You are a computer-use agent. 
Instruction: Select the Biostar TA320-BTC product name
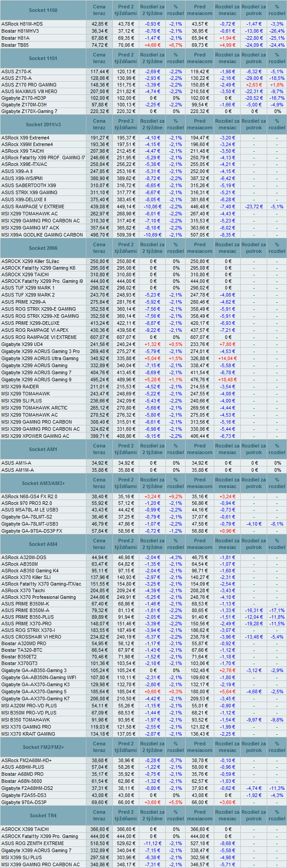22,650
